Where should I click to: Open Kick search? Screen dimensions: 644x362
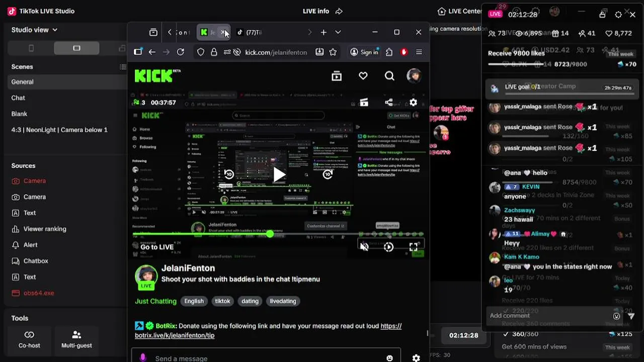point(389,76)
